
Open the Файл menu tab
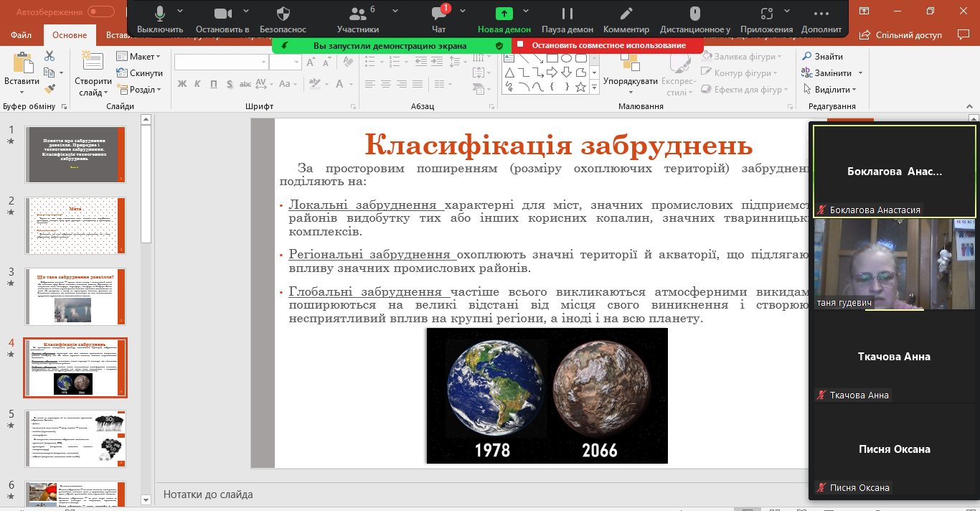click(x=22, y=35)
